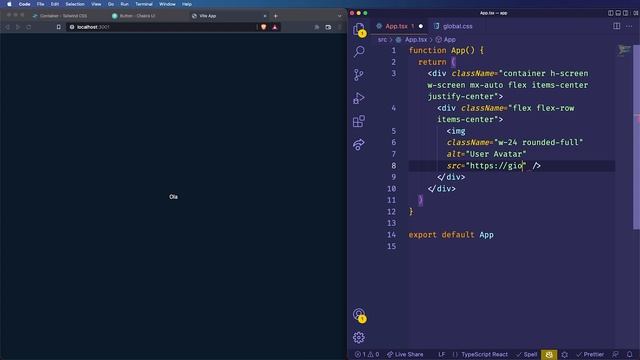The image size is (640, 360).
Task: Click the src breadcrumb segment
Action: coord(382,40)
